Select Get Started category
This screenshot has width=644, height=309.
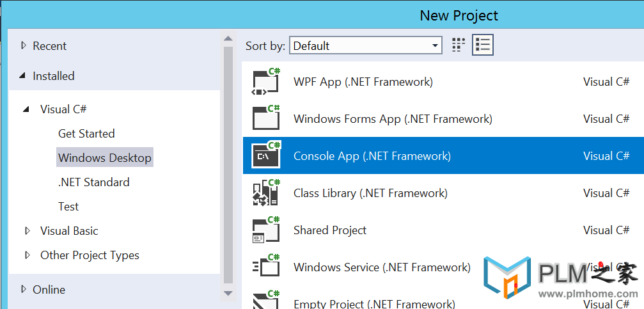86,134
